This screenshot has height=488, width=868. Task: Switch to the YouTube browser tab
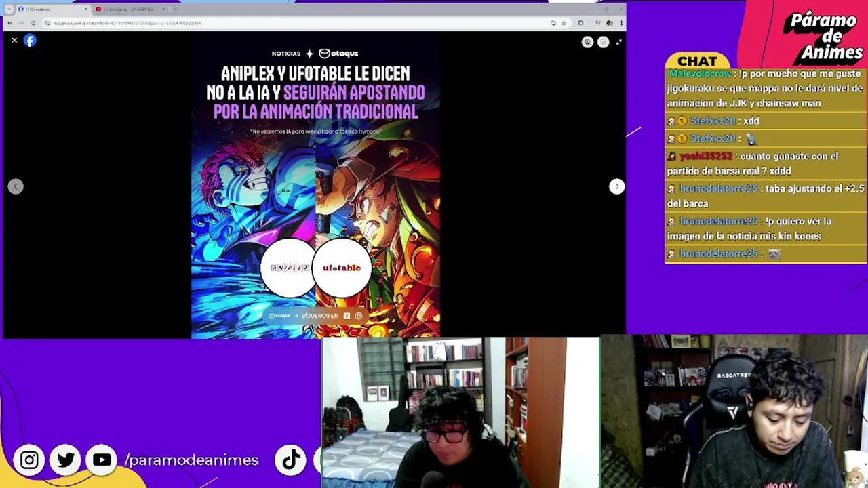pyautogui.click(x=130, y=9)
